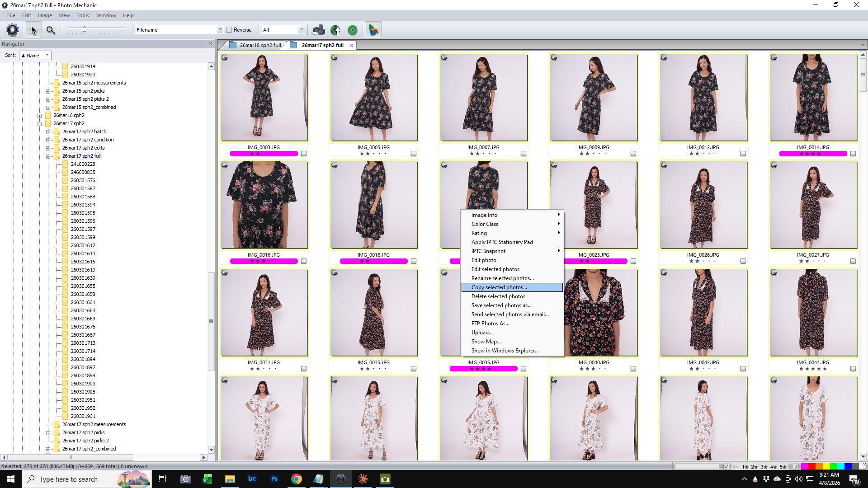Tick the selection checkbox for IMG_0005.JPG
This screenshot has height=488, width=868.
413,154
